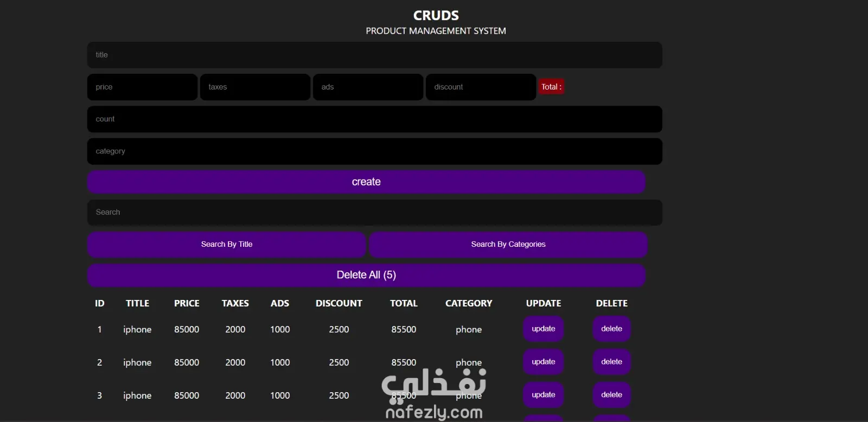Screen dimensions: 868x422
Task: Click the TOTAL column header
Action: click(x=404, y=303)
